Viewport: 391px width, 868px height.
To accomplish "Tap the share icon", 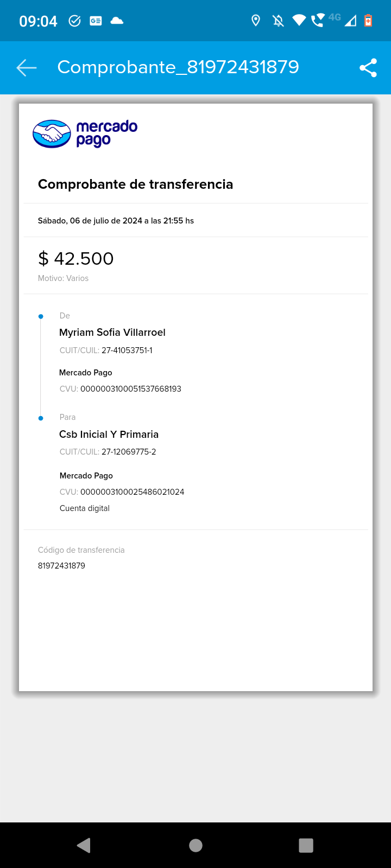I will point(368,68).
